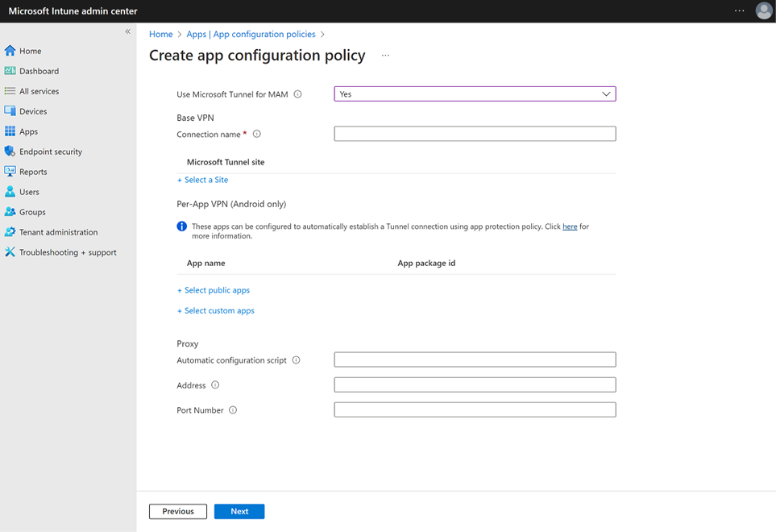Screen dimensions: 776x532
Task: Open the ellipsis menu beside the policy title
Action: click(384, 56)
